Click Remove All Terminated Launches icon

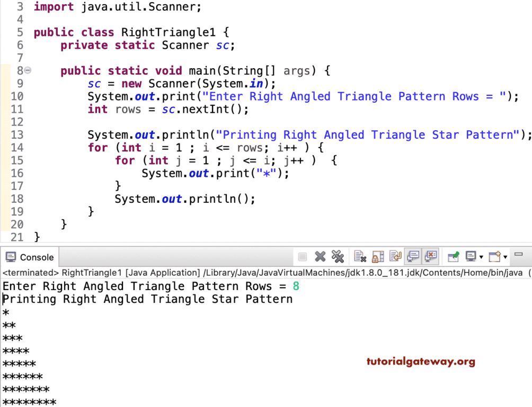coord(338,256)
